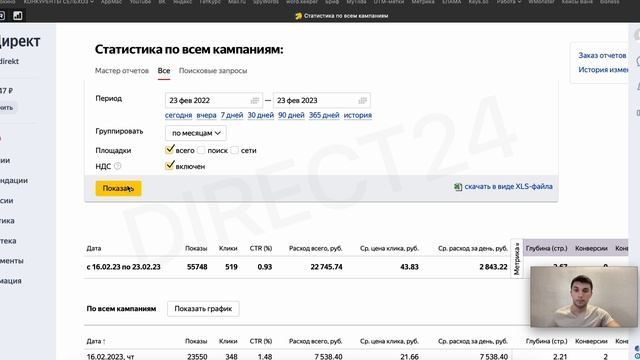Enable the 'сети' platforms checkbox
Screen dimensions: 640x360
234,150
